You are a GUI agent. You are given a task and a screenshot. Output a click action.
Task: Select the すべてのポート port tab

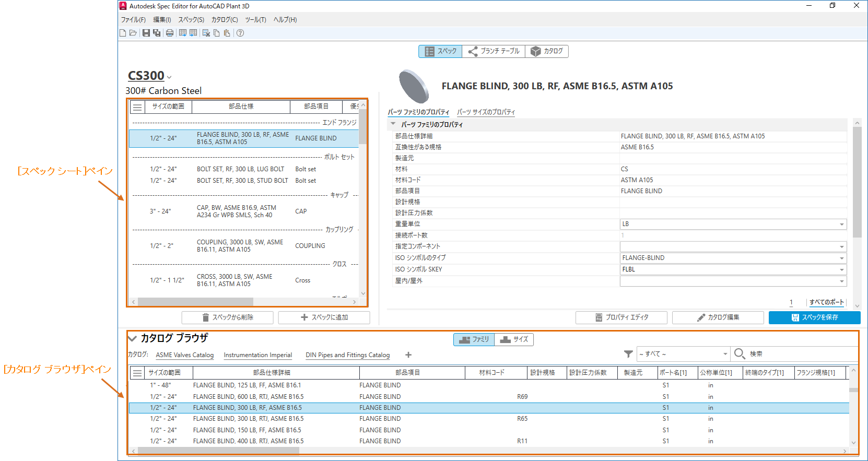tap(827, 302)
